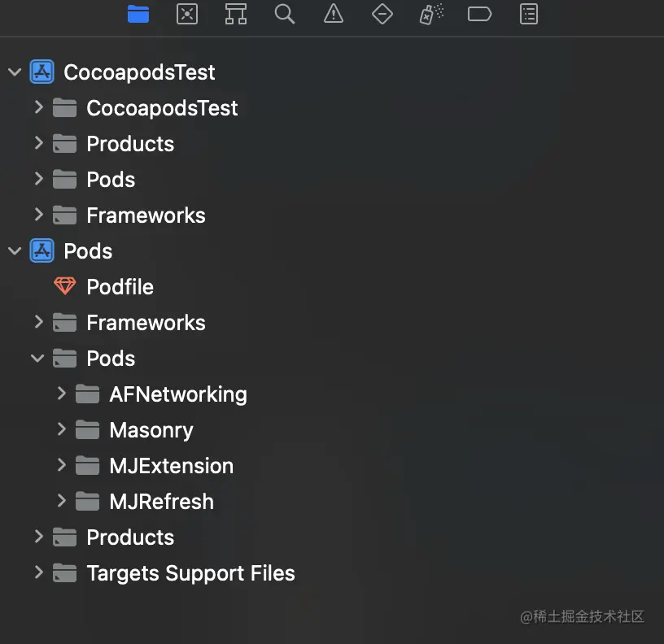This screenshot has height=644, width=664.
Task: Select the Targets Support Files label
Action: click(x=190, y=573)
